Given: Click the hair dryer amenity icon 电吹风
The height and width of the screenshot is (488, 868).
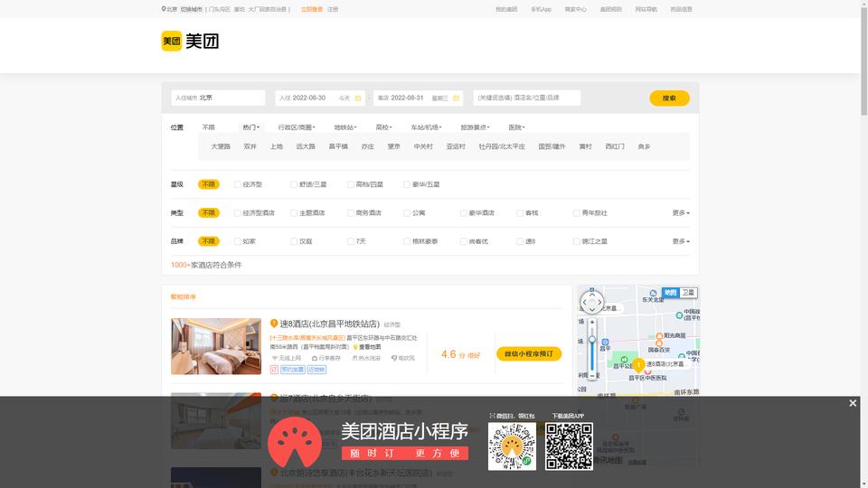Looking at the screenshot, I should click(x=394, y=358).
